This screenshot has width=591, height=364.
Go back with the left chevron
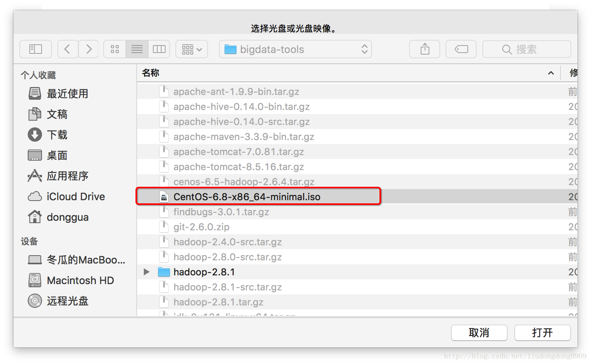(68, 49)
